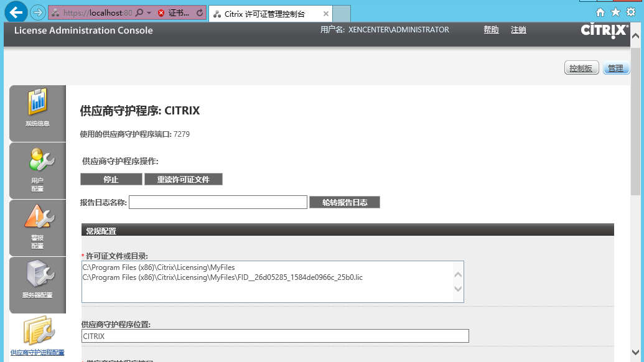Click the license textarea scroll down arrow
Image resolution: width=644 pixels, height=362 pixels.
click(x=459, y=289)
